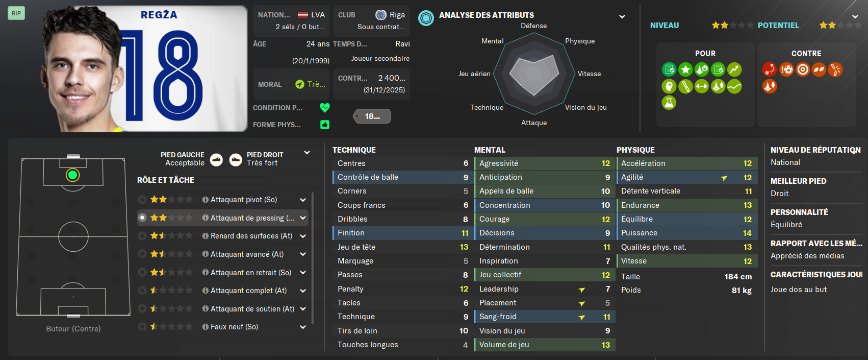Image resolution: width=868 pixels, height=360 pixels.
Task: Click the orange target icon under Contre
Action: tap(803, 69)
